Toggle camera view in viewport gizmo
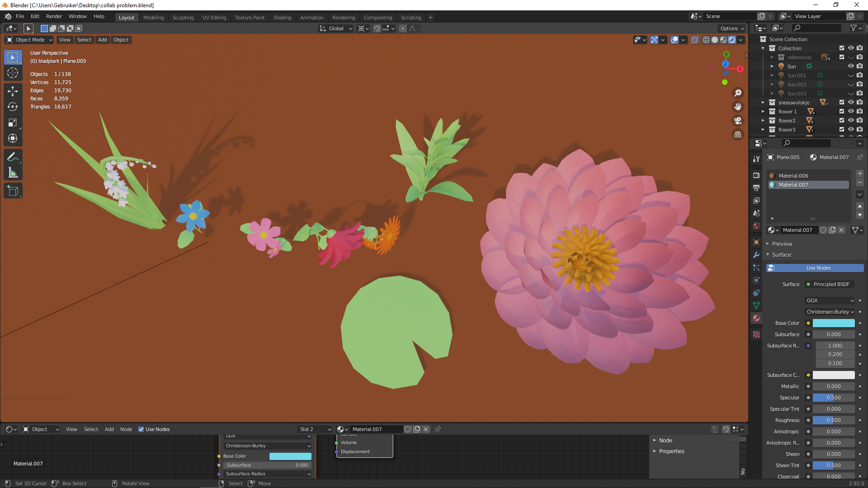This screenshot has width=868, height=488. pos(738,121)
